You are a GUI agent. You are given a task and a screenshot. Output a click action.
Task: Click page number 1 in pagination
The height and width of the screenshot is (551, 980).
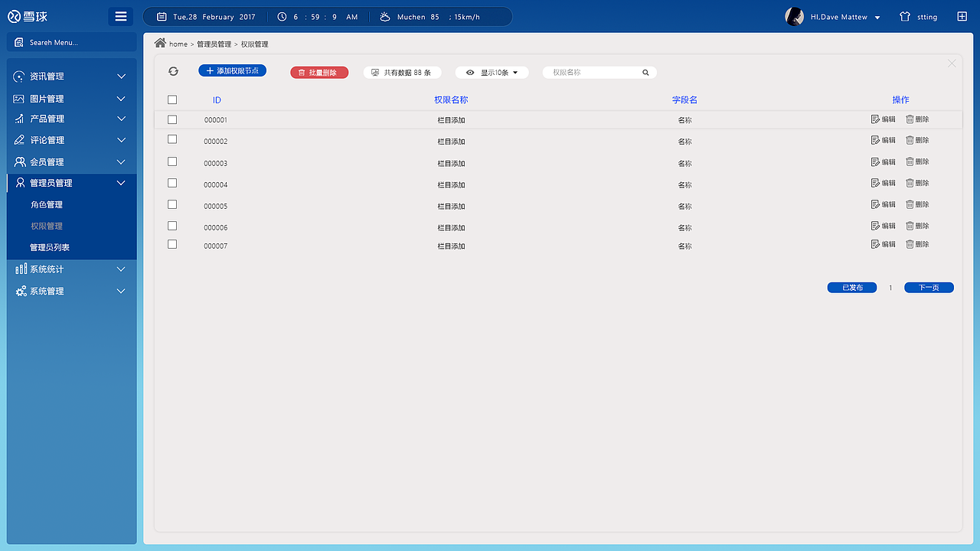(890, 288)
